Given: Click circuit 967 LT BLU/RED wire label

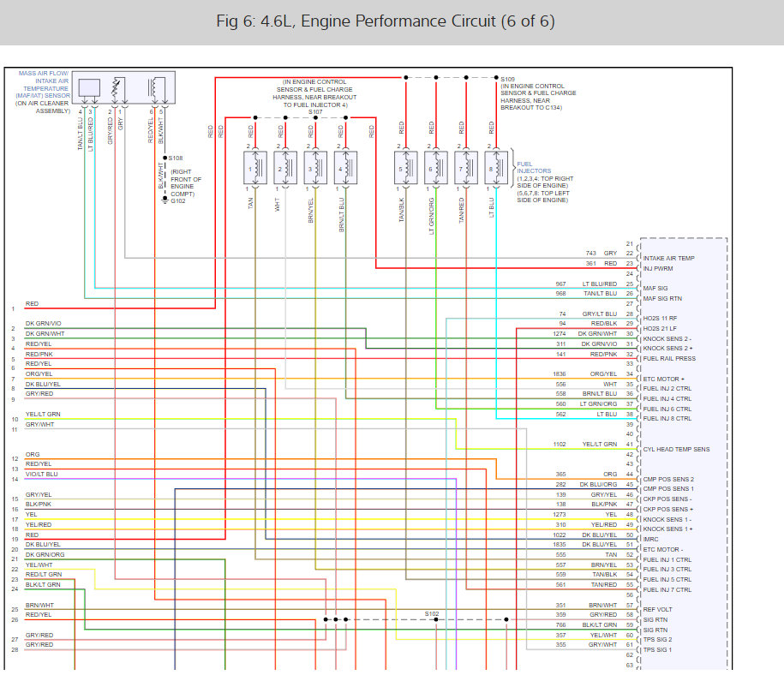Looking at the screenshot, I should 586,284.
